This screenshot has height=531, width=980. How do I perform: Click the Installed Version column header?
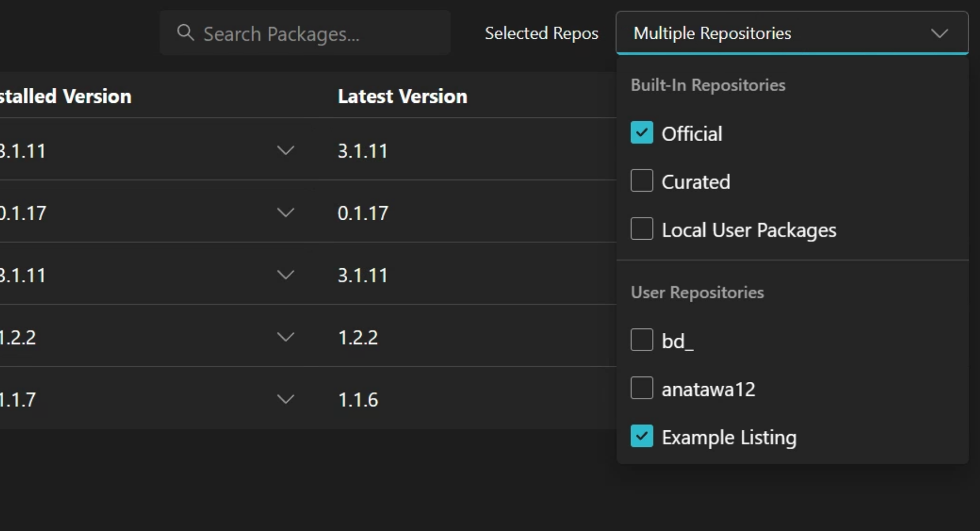(x=65, y=96)
